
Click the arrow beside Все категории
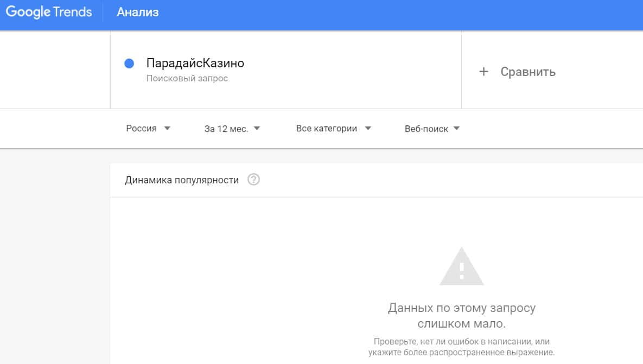click(368, 129)
